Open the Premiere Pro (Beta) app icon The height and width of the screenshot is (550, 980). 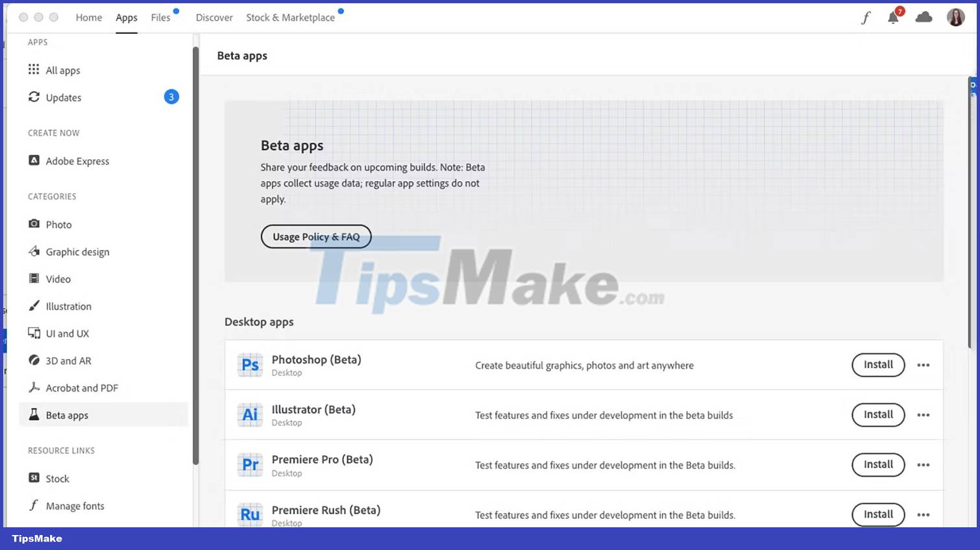250,464
